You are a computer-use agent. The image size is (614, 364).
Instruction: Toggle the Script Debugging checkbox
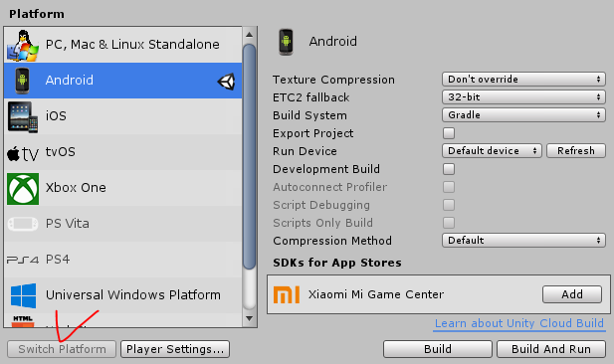click(x=449, y=205)
